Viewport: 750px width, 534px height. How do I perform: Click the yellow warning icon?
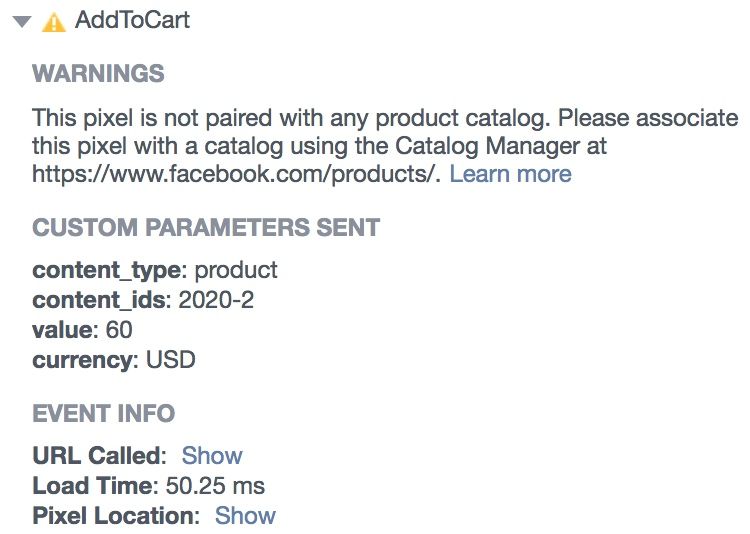coord(54,22)
